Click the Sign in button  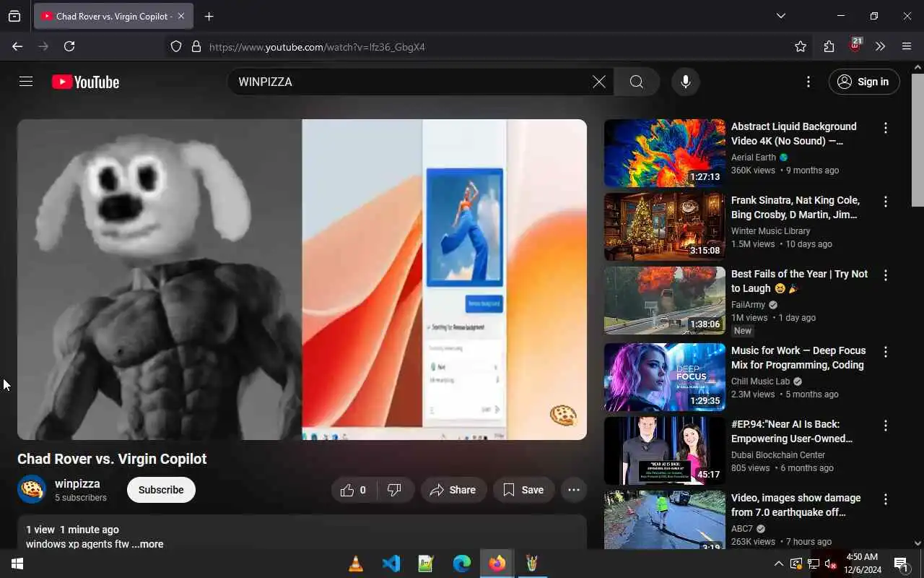point(864,82)
